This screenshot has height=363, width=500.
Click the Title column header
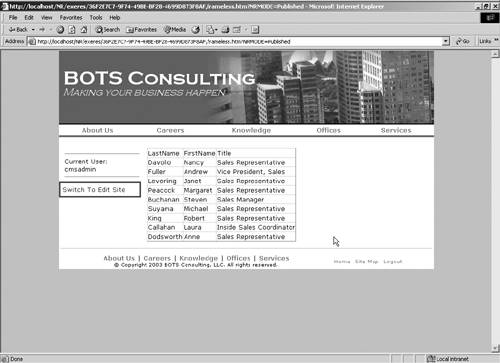224,153
